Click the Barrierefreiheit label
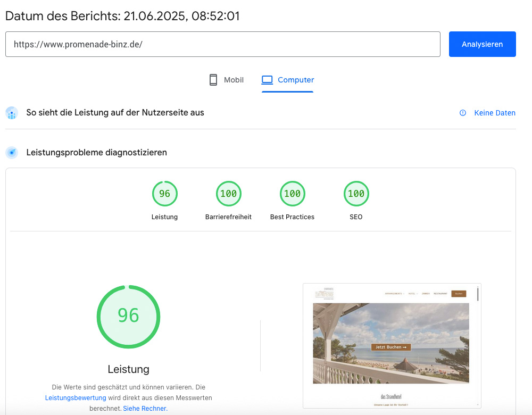The image size is (532, 415). pos(228,217)
